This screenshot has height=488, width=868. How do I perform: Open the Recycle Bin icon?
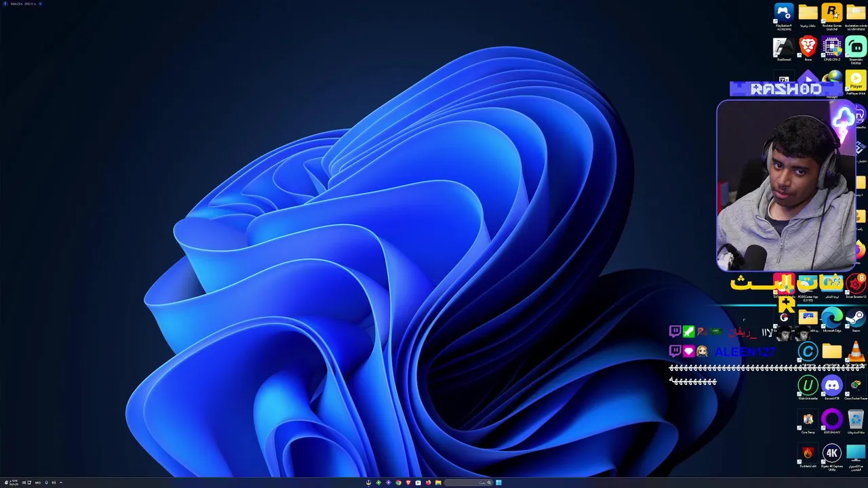click(856, 419)
